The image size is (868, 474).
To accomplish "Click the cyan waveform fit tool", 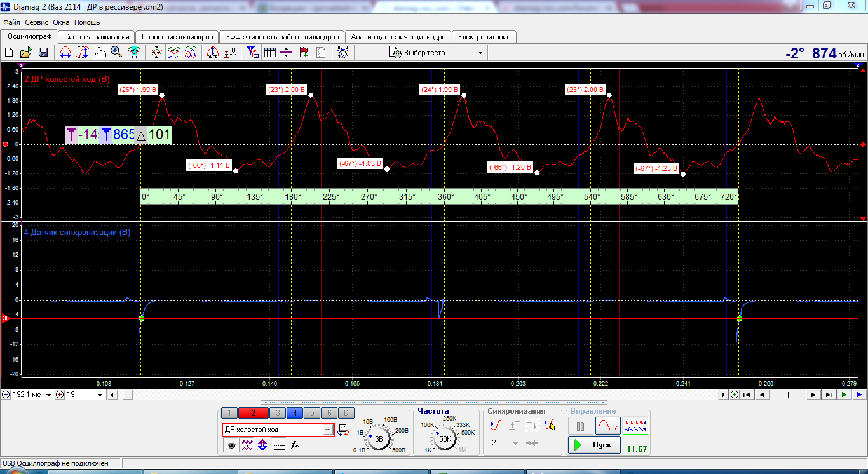I will coord(134,52).
